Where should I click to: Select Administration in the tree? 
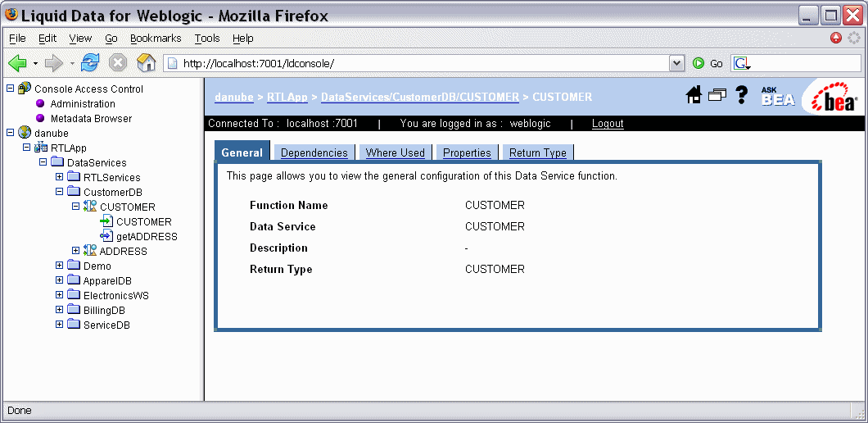click(83, 103)
